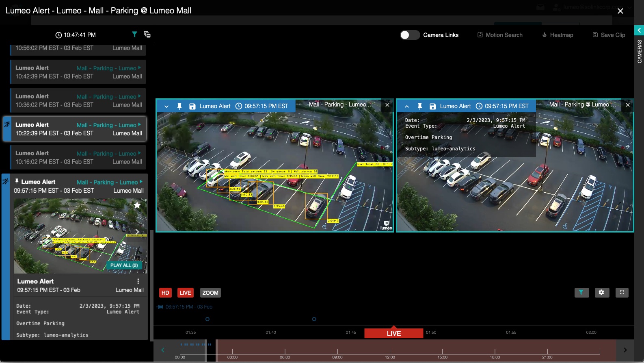Viewport: 644px width, 363px height.
Task: Star the alert thumbnail as favorite
Action: (x=137, y=205)
